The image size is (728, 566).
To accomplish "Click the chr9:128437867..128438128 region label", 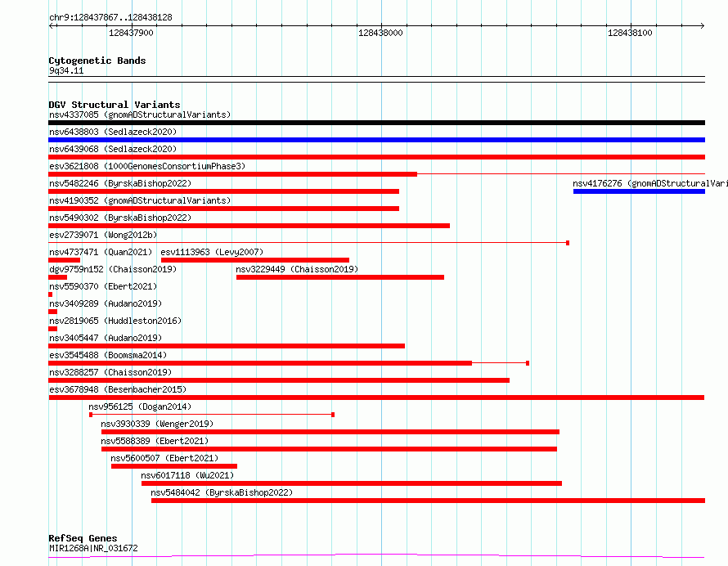I will [110, 17].
